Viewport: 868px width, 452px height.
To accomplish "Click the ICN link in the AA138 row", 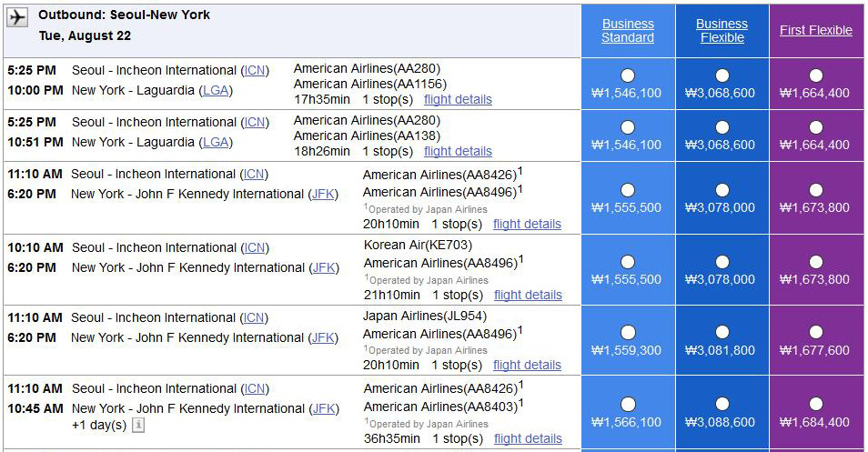I will tap(255, 122).
